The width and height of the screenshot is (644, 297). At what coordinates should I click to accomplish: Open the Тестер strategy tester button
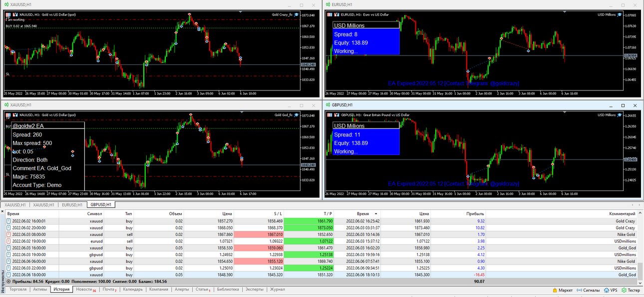pyautogui.click(x=631, y=290)
